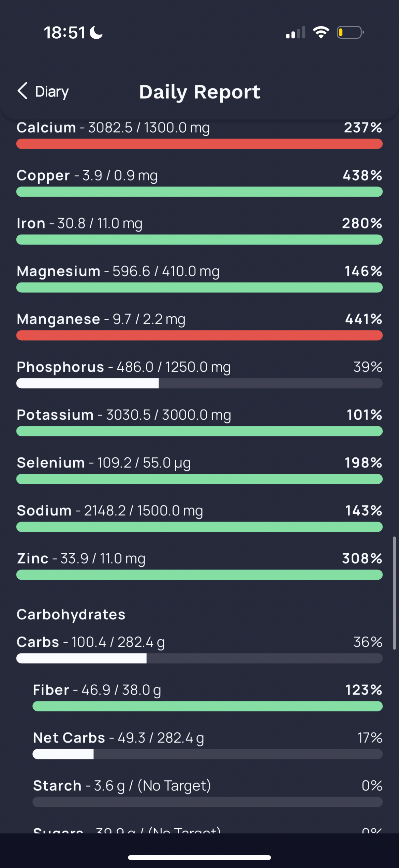Tap the Do Not Disturb moon icon
Viewport: 399px width, 868px height.
pyautogui.click(x=96, y=33)
